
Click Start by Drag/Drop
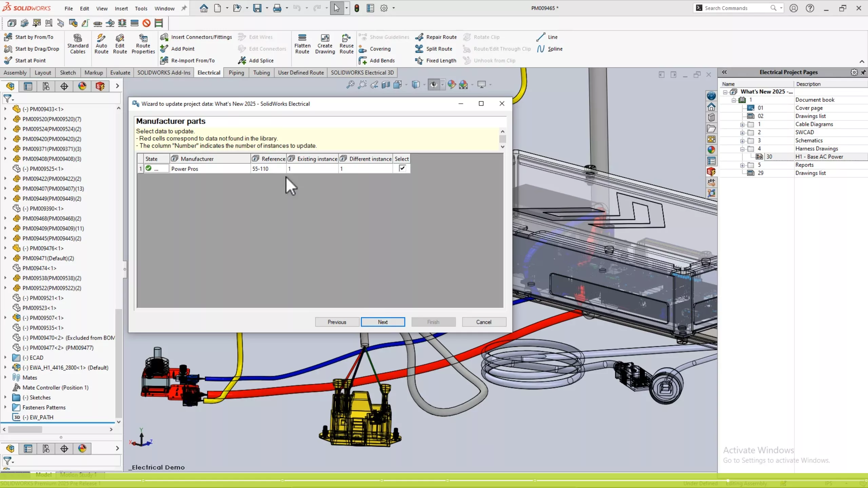(x=32, y=49)
